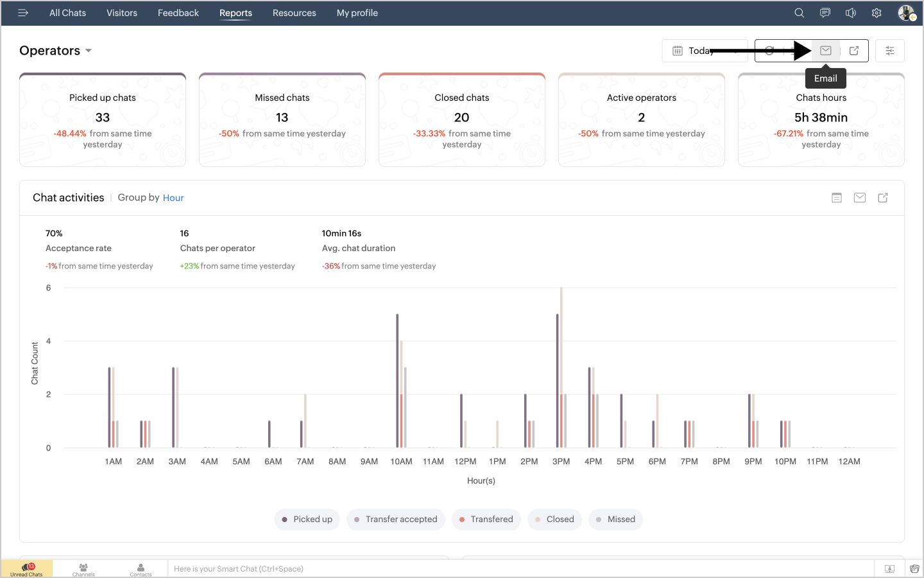This screenshot has height=578, width=924.
Task: Click the Email report icon in the top toolbar
Action: (x=826, y=51)
